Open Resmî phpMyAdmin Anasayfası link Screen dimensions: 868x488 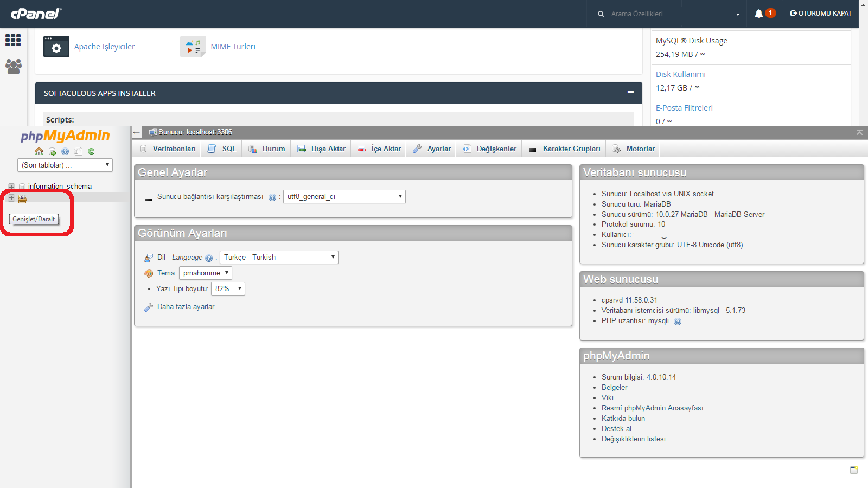pyautogui.click(x=652, y=408)
